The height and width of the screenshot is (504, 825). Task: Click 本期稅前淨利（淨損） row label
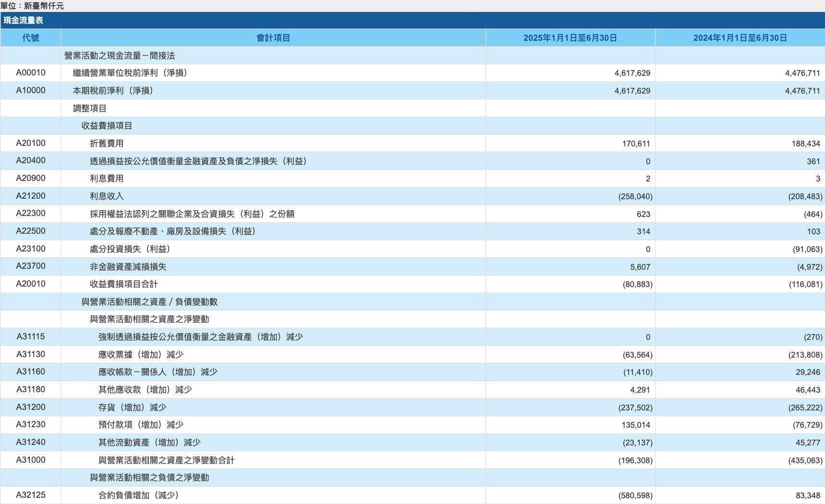113,90
